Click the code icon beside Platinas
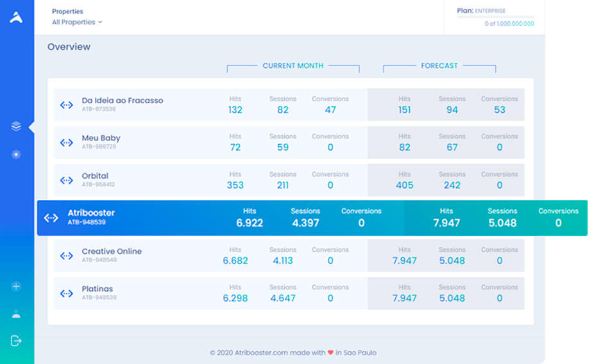The height and width of the screenshot is (364, 594). coord(67,294)
